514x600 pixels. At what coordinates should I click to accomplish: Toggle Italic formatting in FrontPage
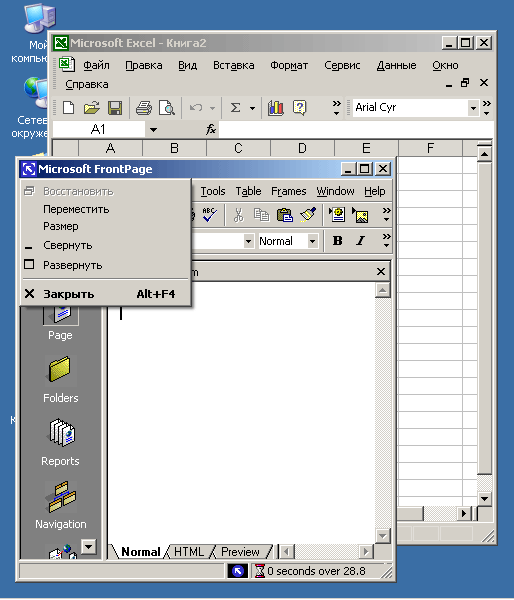360,241
